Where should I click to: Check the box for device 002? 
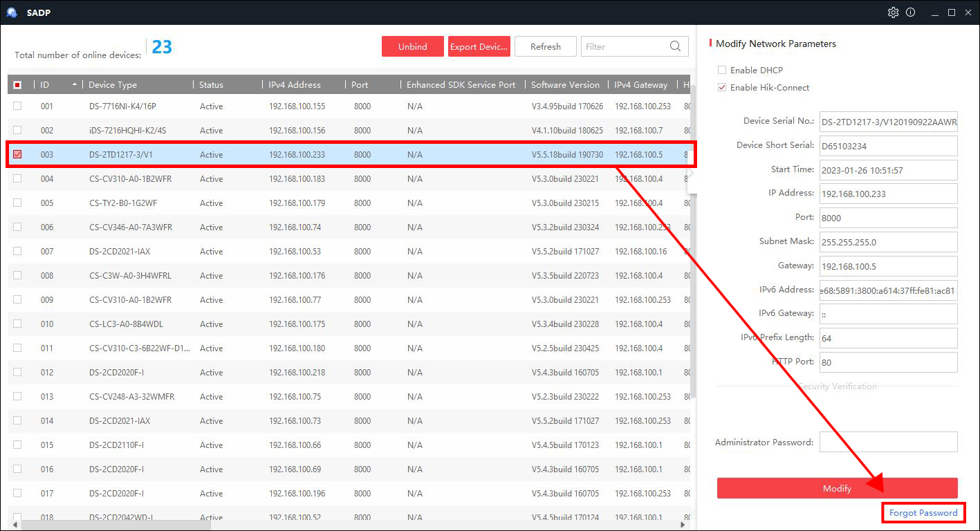17,130
